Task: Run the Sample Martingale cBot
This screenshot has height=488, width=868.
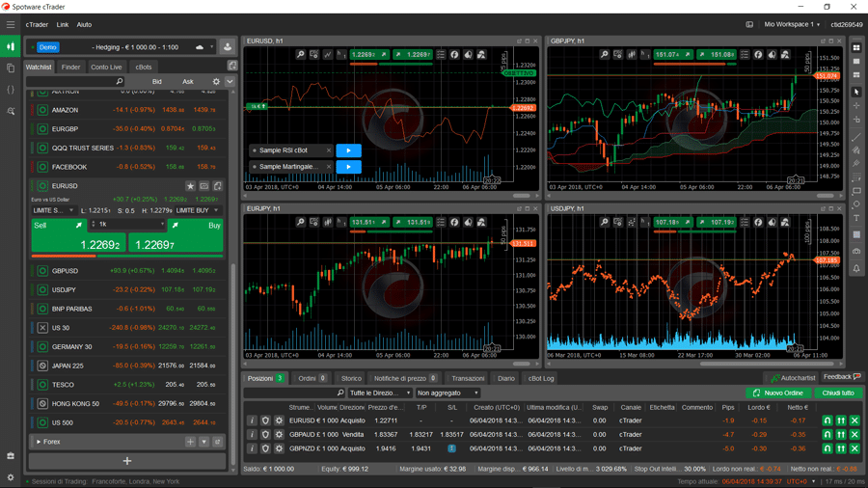Action: click(348, 167)
